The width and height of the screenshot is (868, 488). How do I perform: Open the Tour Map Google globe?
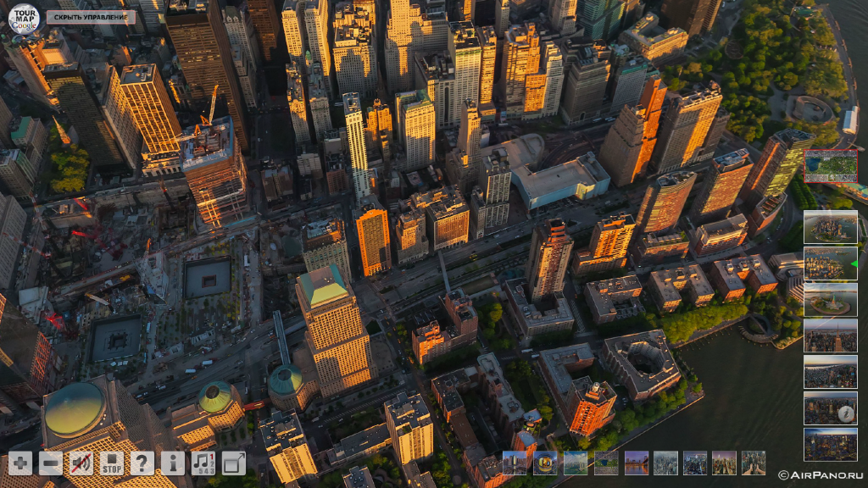(x=25, y=19)
